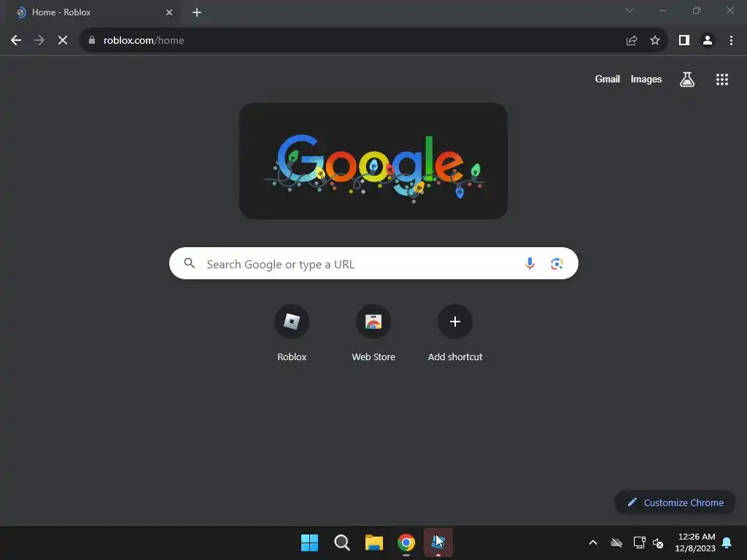Click the Search Google or type a URL box
747x560 pixels.
click(373, 263)
